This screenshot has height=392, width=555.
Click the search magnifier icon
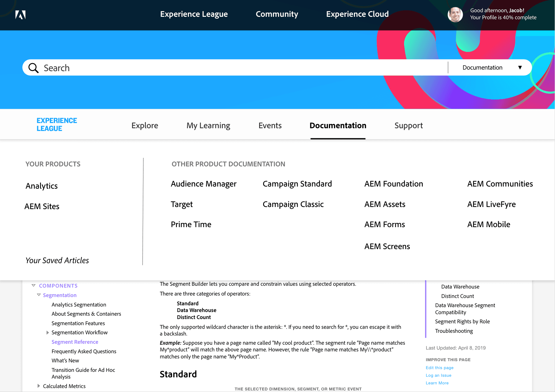click(x=33, y=68)
